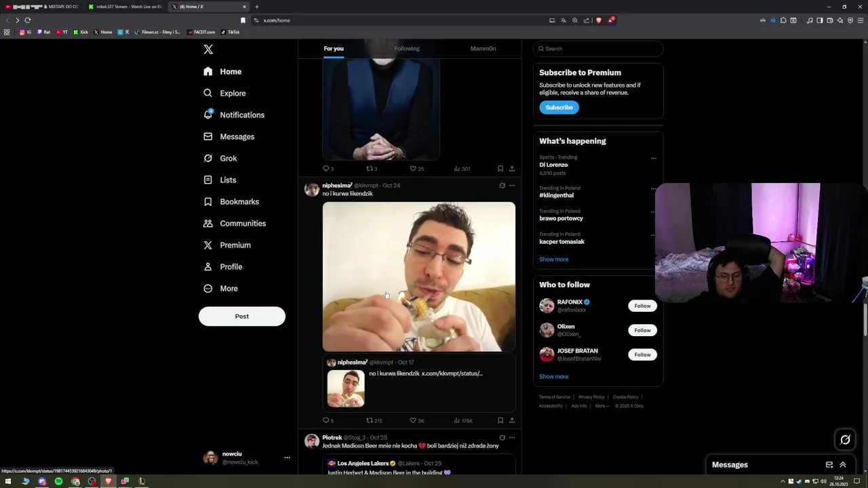Viewport: 868px width, 488px height.
Task: Open more options on Piotrek post
Action: click(x=512, y=437)
